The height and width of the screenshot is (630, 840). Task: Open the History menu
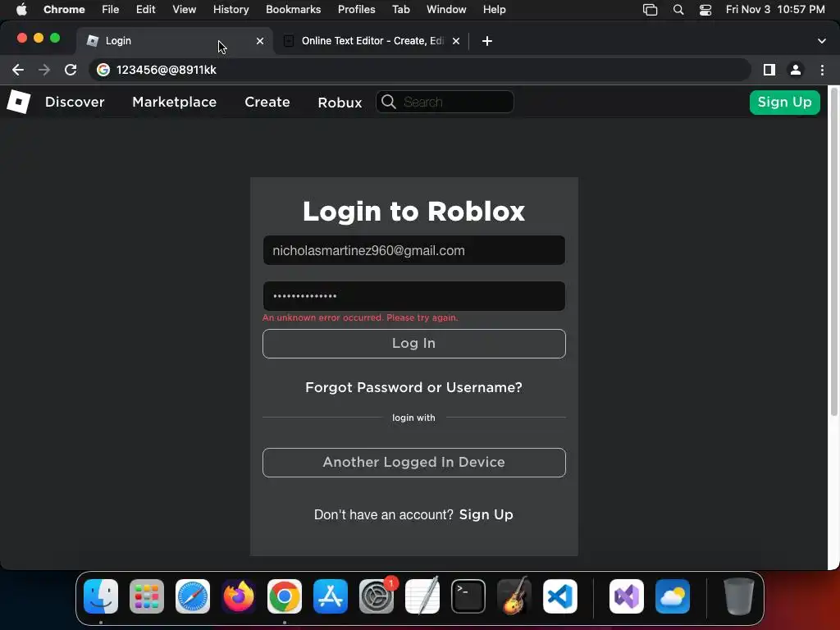[x=231, y=10]
